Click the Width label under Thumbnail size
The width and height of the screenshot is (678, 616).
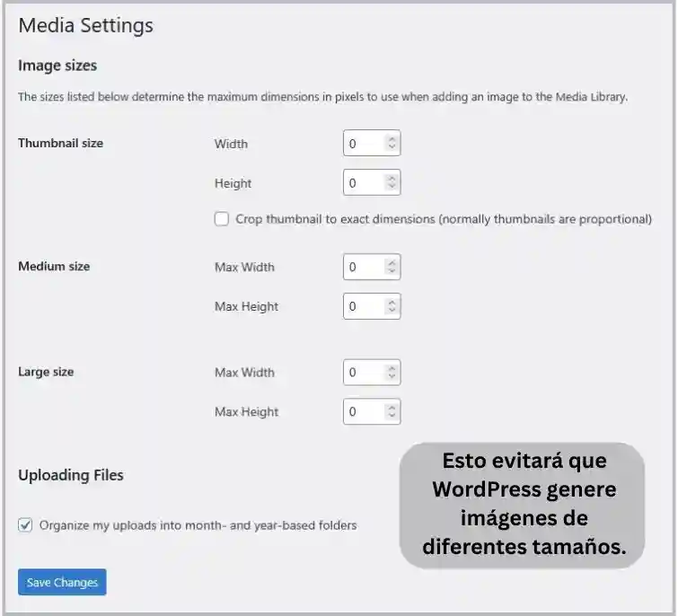click(231, 144)
